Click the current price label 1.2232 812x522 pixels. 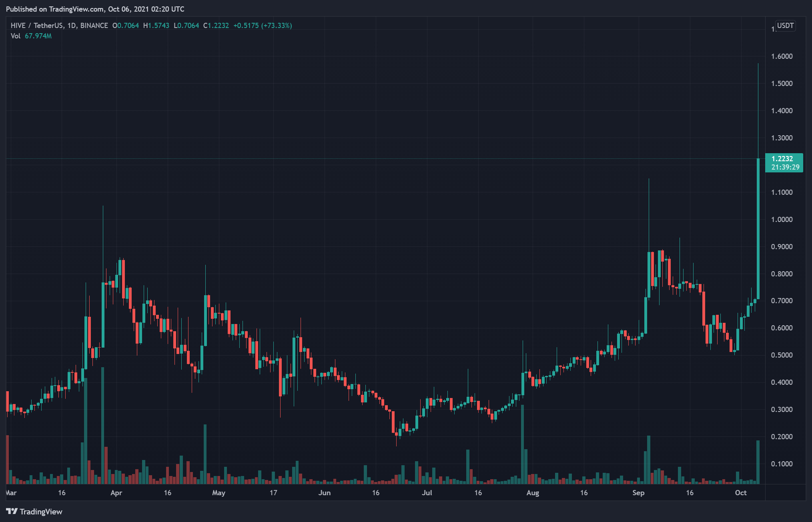[782, 159]
